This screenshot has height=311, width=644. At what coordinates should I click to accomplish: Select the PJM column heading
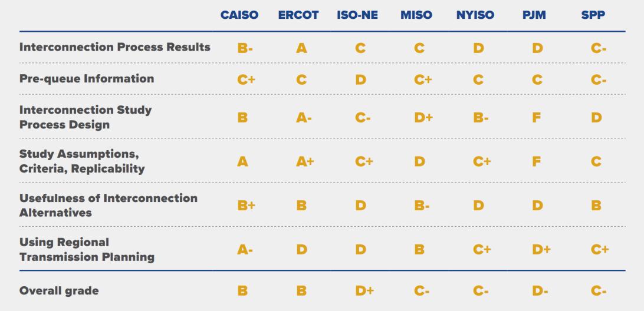coord(534,16)
